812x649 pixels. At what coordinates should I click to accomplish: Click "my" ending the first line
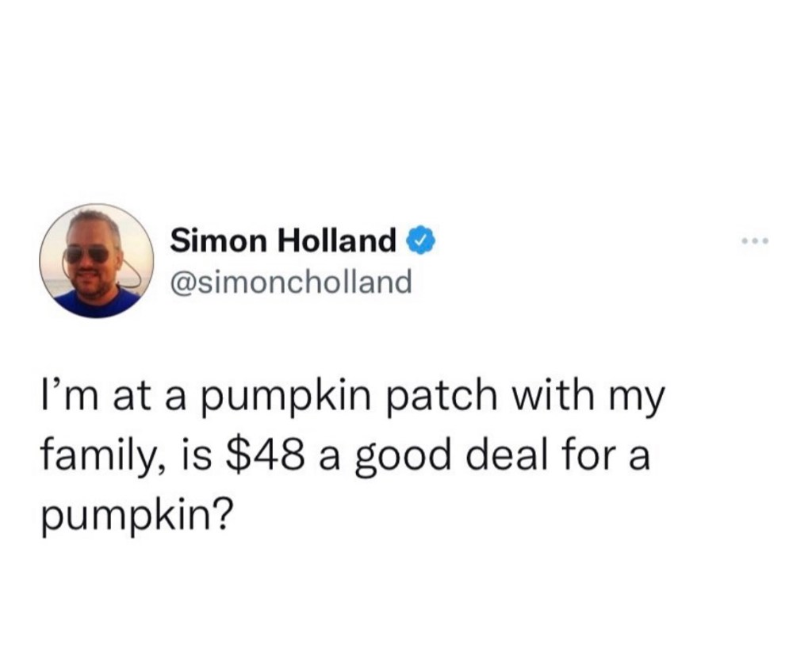click(636, 402)
